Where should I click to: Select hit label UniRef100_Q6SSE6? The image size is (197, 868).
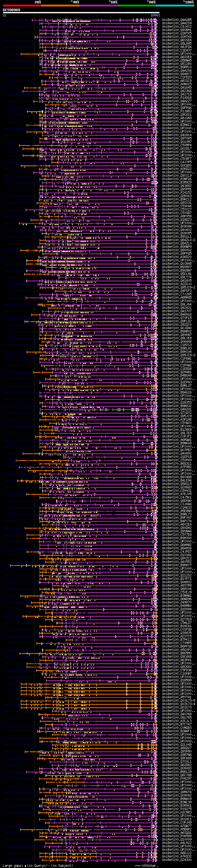177,40
